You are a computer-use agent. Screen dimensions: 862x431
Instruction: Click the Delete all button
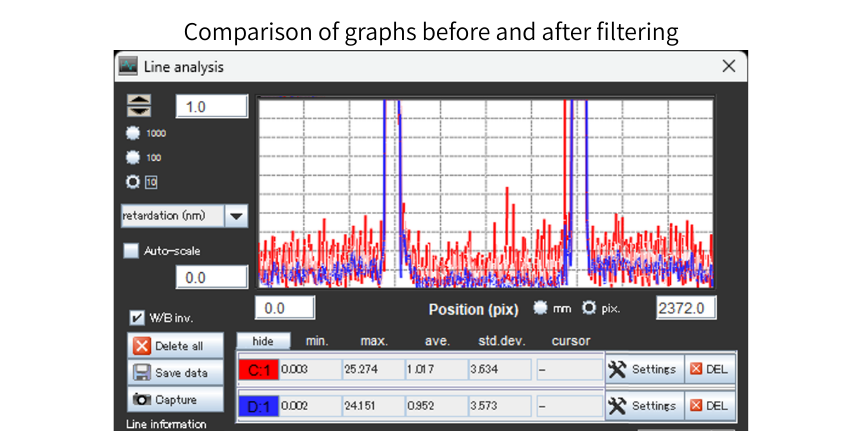click(175, 346)
